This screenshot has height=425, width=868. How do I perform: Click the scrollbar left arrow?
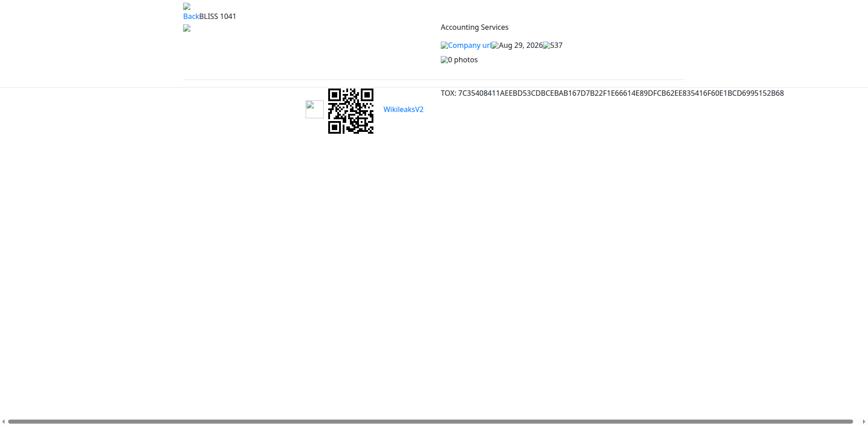click(4, 421)
